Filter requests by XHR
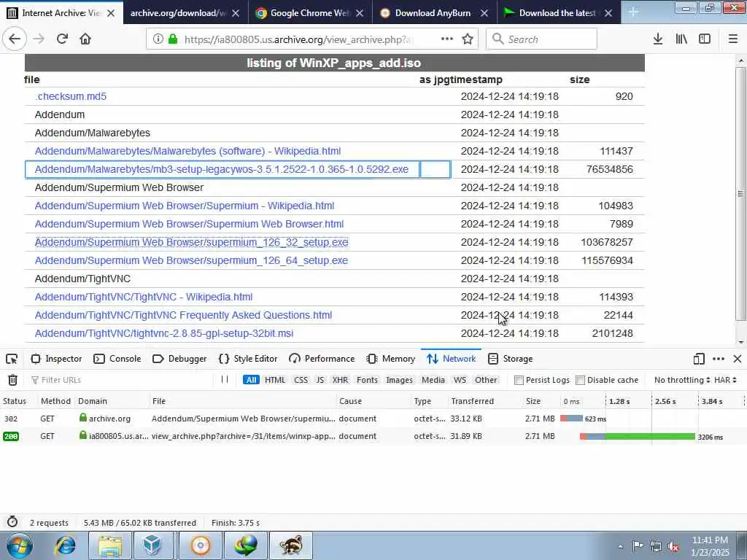The image size is (747, 560). click(340, 380)
